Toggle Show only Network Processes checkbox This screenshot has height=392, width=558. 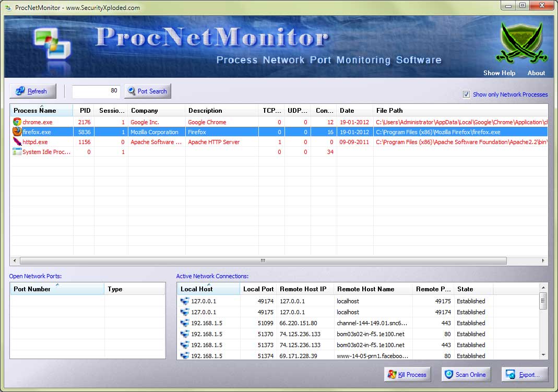(466, 94)
